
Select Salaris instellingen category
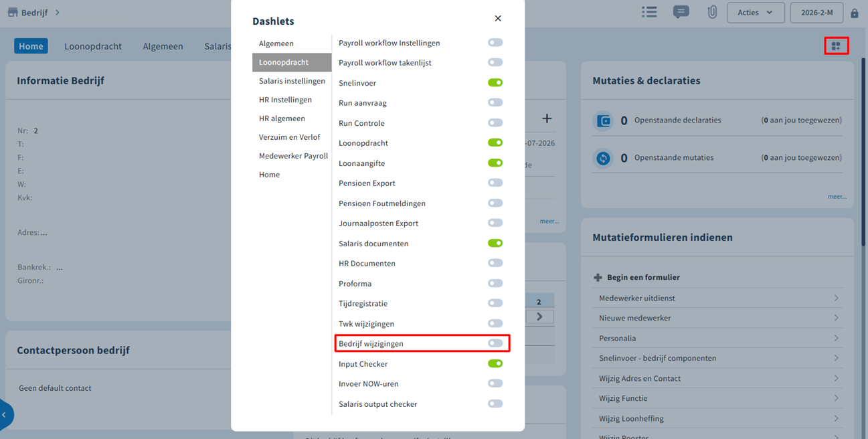[292, 81]
